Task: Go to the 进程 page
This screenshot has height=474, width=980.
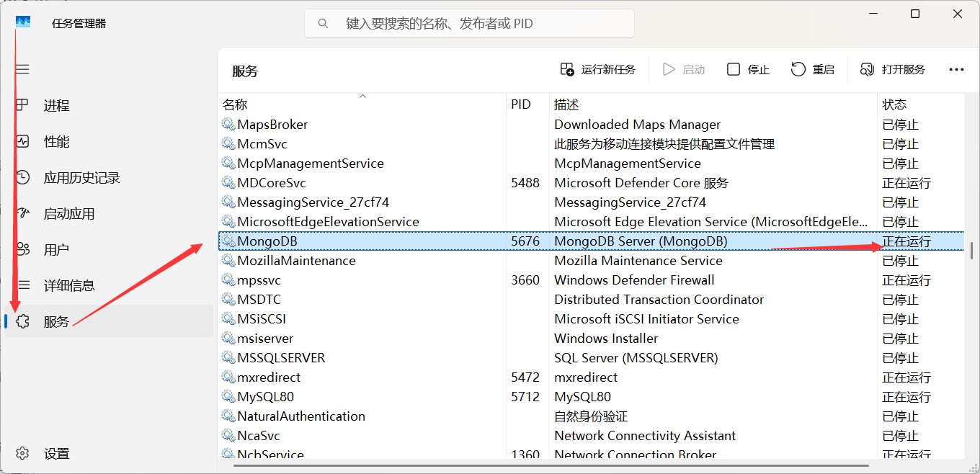Action: pyautogui.click(x=108, y=106)
